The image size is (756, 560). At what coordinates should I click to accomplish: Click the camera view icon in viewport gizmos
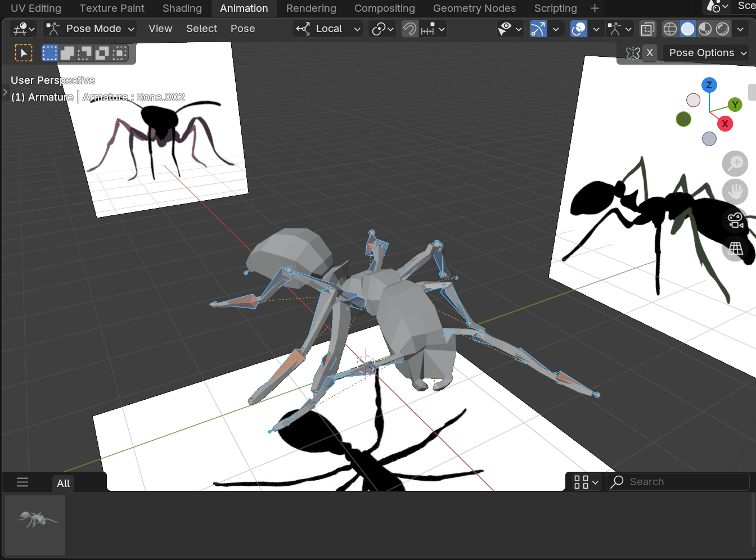tap(735, 220)
